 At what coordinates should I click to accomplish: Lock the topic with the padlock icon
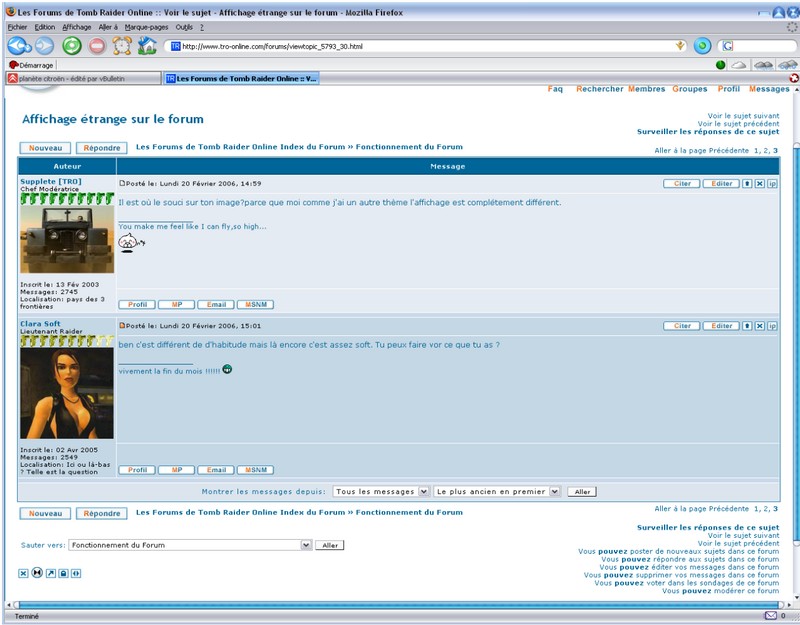63,573
